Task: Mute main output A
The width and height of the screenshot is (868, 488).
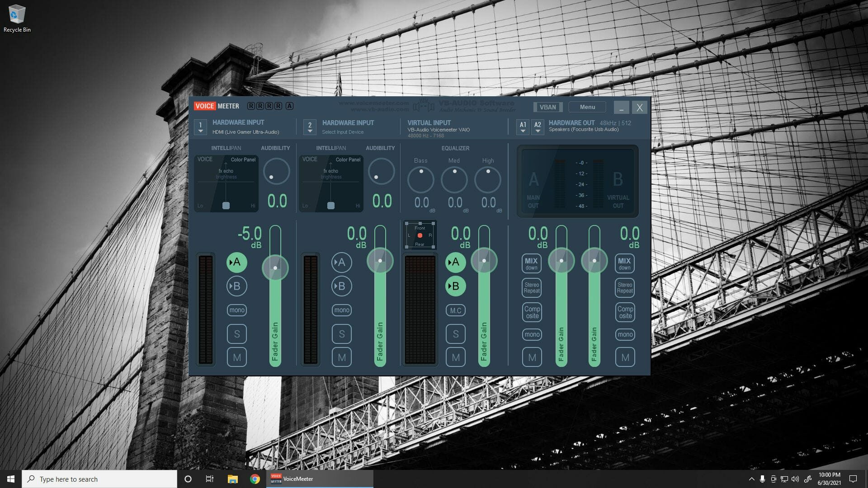Action: click(532, 357)
